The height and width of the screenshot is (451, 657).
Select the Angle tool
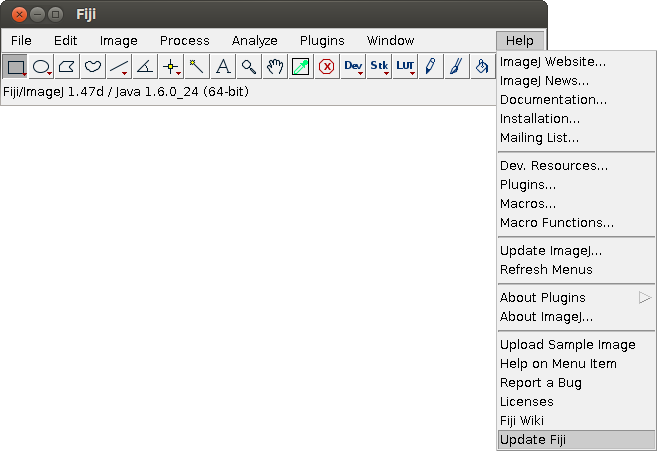tap(145, 66)
